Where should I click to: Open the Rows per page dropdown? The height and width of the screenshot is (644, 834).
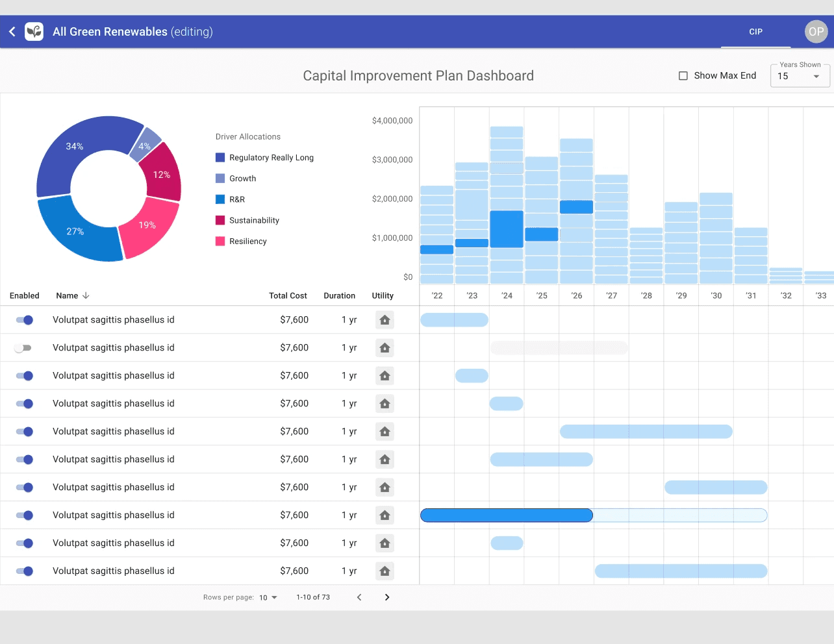pyautogui.click(x=268, y=597)
